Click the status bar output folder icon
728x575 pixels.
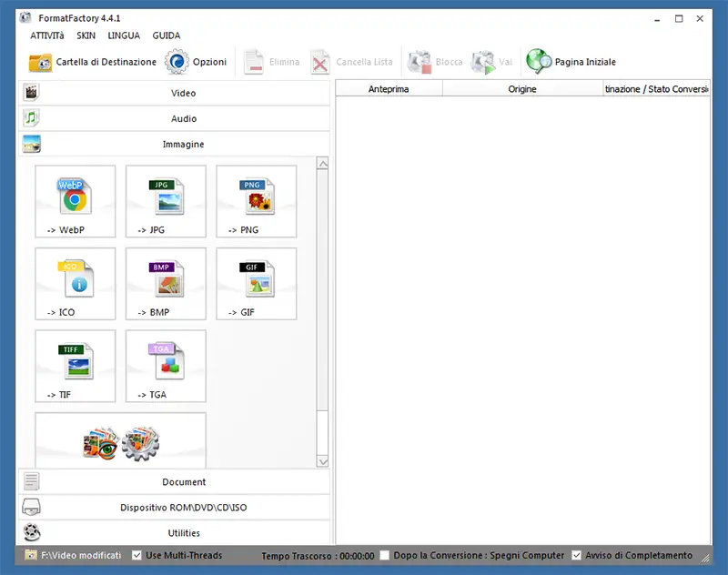point(31,555)
